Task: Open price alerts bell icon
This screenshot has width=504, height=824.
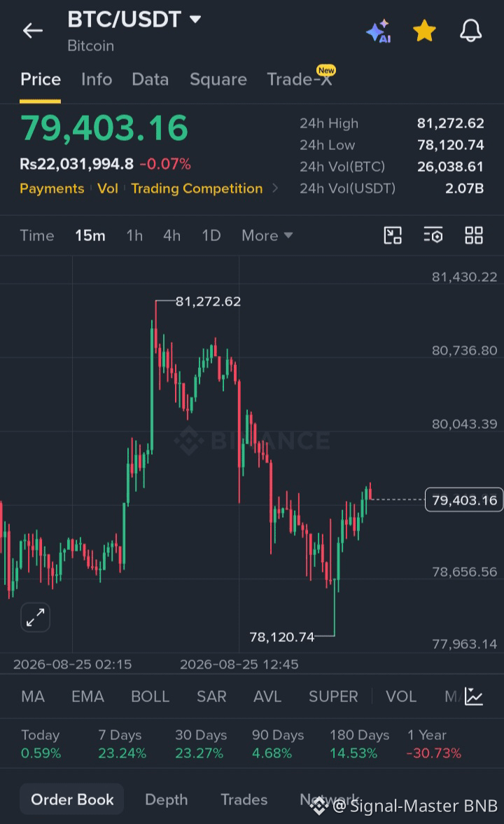Action: click(x=471, y=31)
